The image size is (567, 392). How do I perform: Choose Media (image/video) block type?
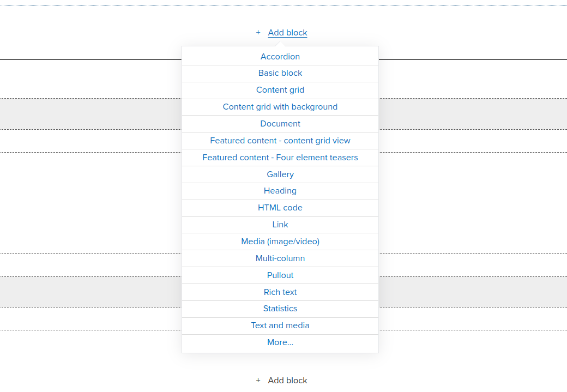(280, 241)
